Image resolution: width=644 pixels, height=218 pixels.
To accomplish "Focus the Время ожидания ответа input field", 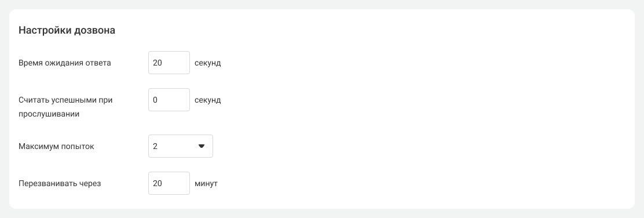I will pos(169,63).
